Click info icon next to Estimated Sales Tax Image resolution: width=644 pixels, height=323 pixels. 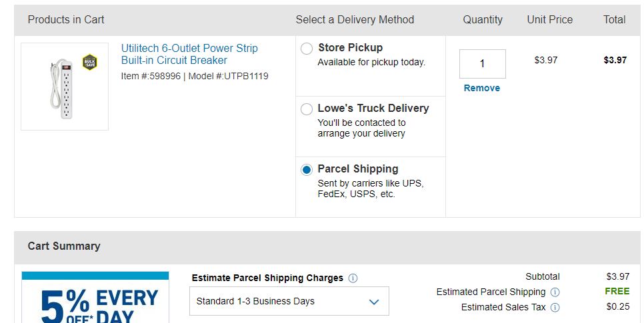(x=555, y=308)
